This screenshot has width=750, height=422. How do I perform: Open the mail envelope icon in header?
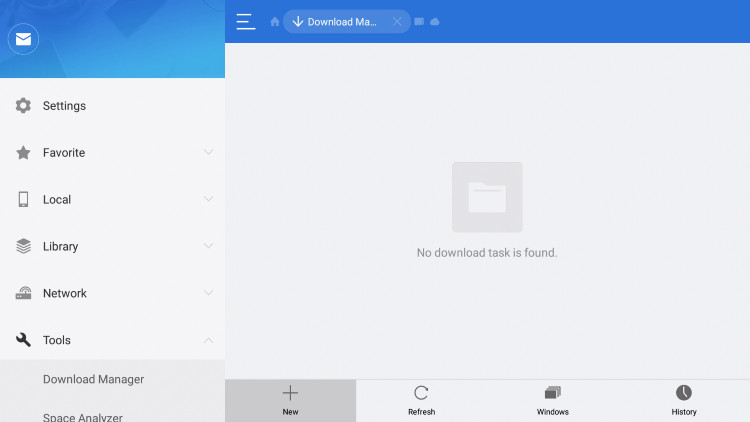tap(23, 39)
